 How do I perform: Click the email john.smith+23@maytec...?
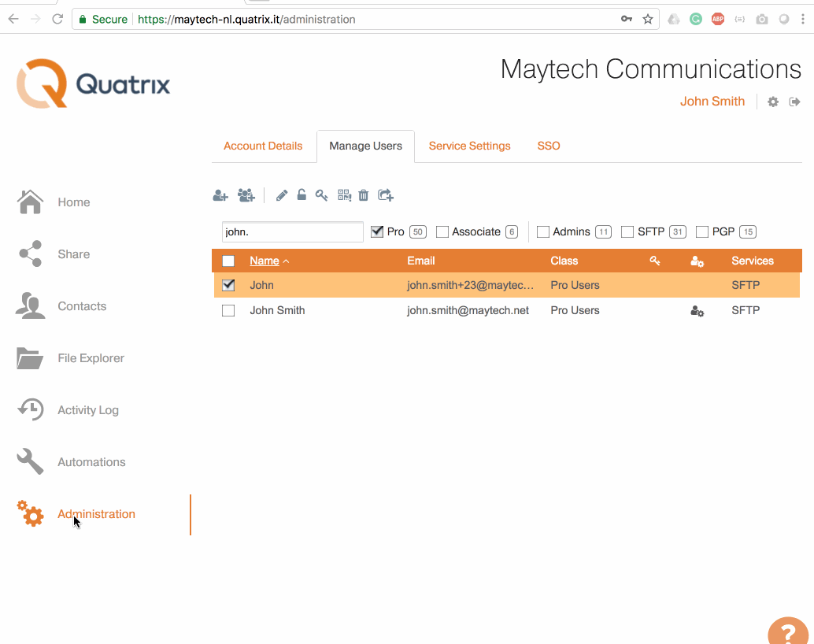coord(470,285)
